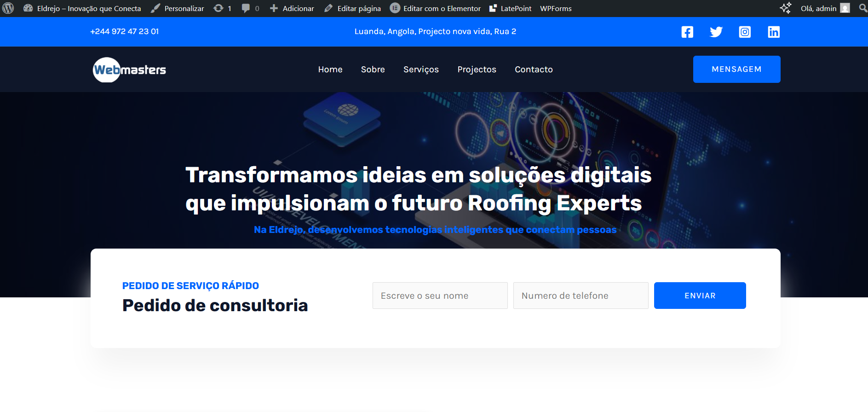
Task: Click the LatePoint logo icon
Action: coord(493,8)
